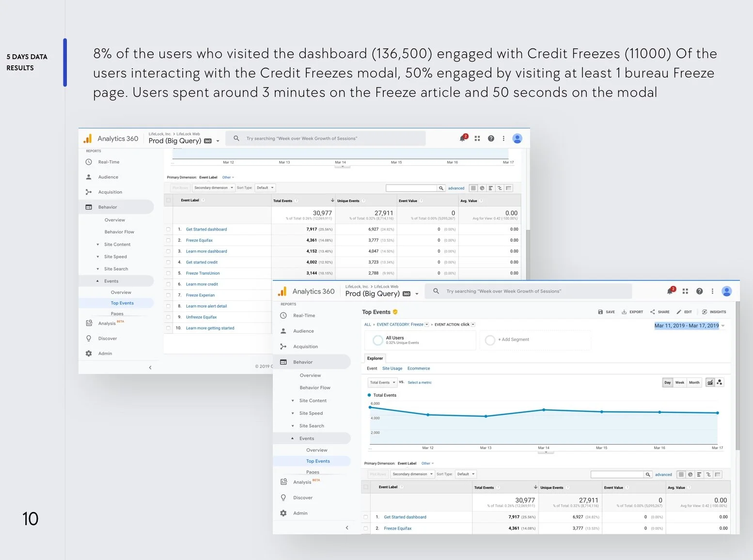Image resolution: width=753 pixels, height=560 pixels.
Task: Select the Percentage pie view in front window
Action: (x=690, y=474)
